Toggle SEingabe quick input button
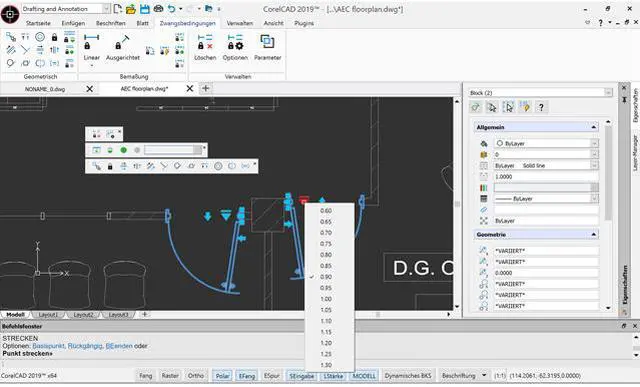The height and width of the screenshot is (387, 640). [x=302, y=375]
